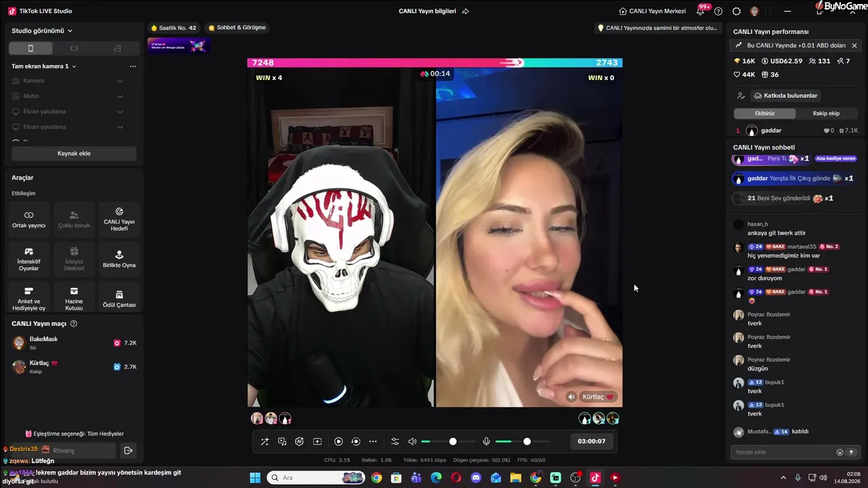Toggle visibility of the Kamera source
The height and width of the screenshot is (488, 868).
tap(120, 81)
